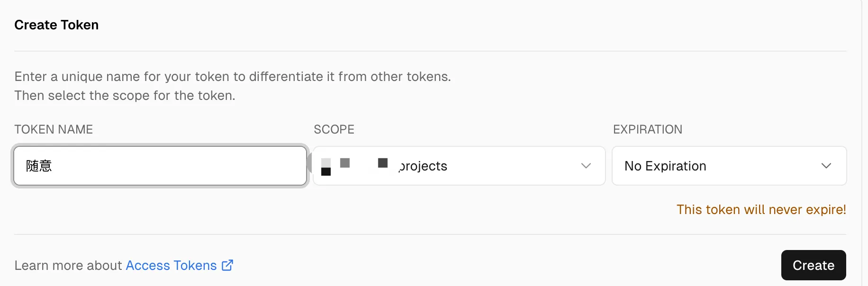Click the 'projects' text in Scope selector
The height and width of the screenshot is (286, 868).
click(423, 166)
